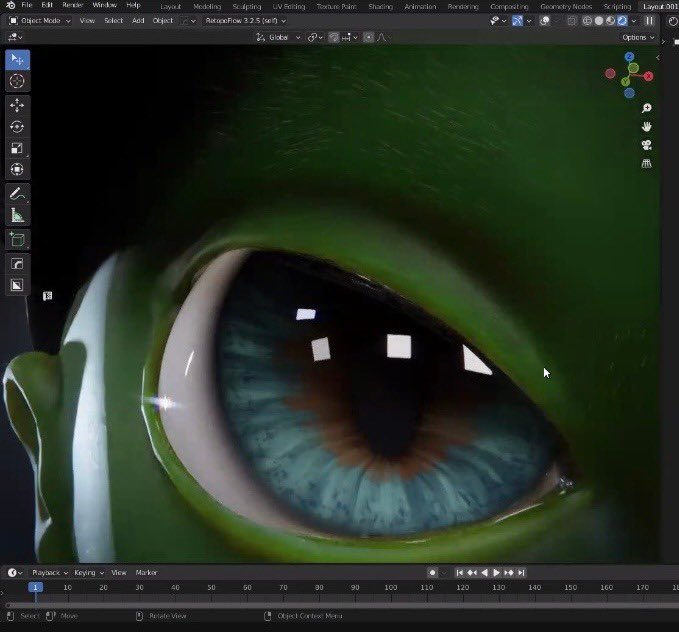679x632 pixels.
Task: Select the Select Box tool
Action: [17, 59]
